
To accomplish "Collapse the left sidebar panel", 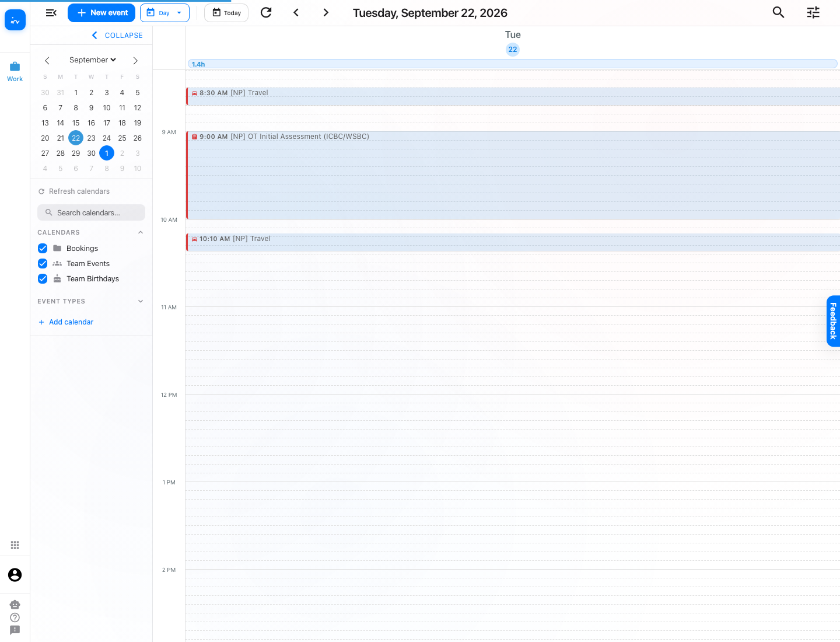I will pos(117,36).
